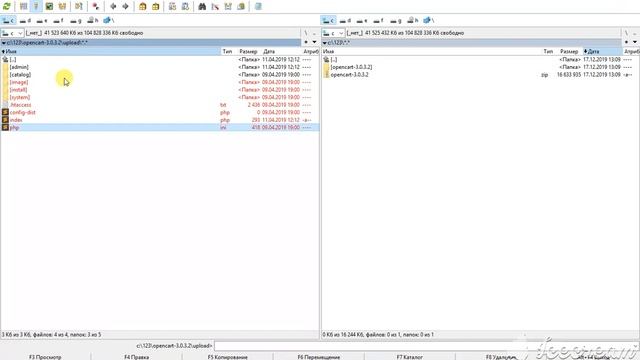This screenshot has height=360, width=640.
Task: Click the directory tree toolbar icon
Action: point(62,6)
